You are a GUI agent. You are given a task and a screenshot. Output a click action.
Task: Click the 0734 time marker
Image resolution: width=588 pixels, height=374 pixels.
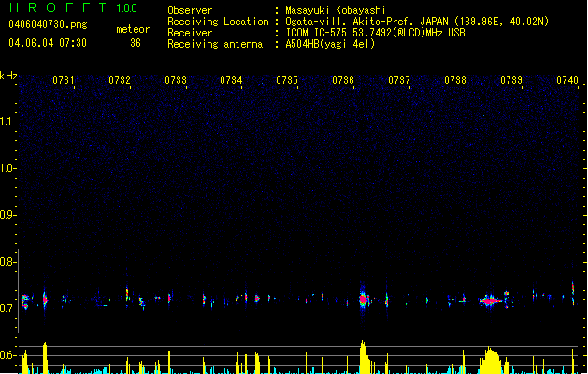click(231, 80)
